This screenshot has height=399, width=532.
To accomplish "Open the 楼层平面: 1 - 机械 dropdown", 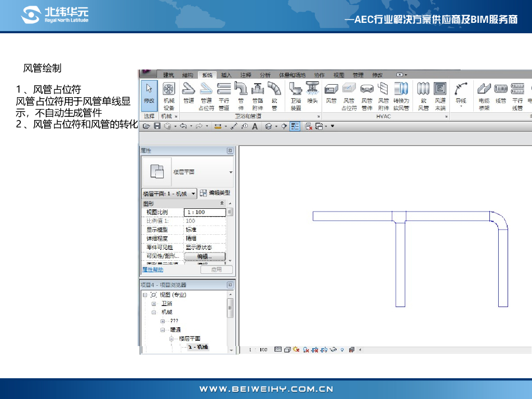I will tap(169, 193).
